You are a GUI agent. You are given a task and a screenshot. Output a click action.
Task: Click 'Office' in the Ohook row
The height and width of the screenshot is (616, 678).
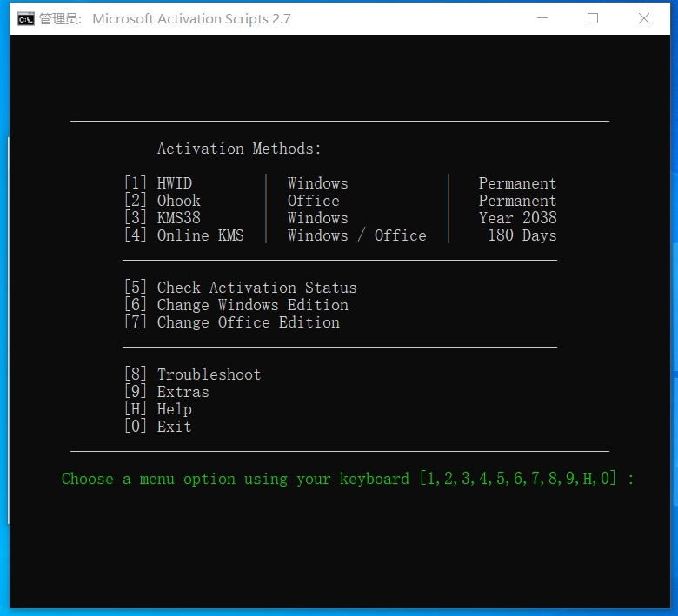[x=314, y=201]
